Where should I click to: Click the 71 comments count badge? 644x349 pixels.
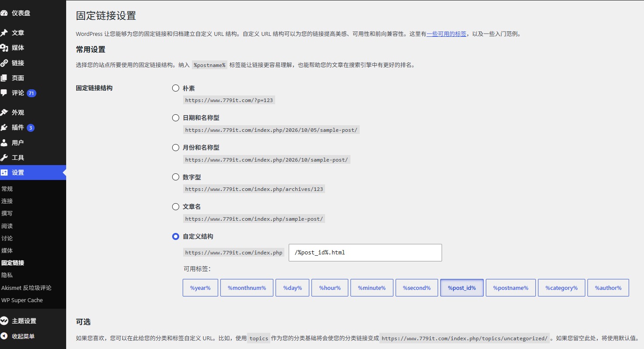31,93
